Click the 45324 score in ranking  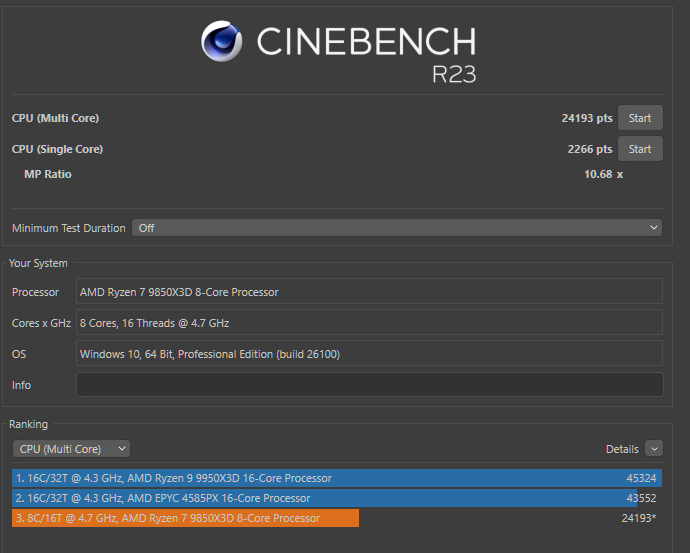[x=641, y=478]
